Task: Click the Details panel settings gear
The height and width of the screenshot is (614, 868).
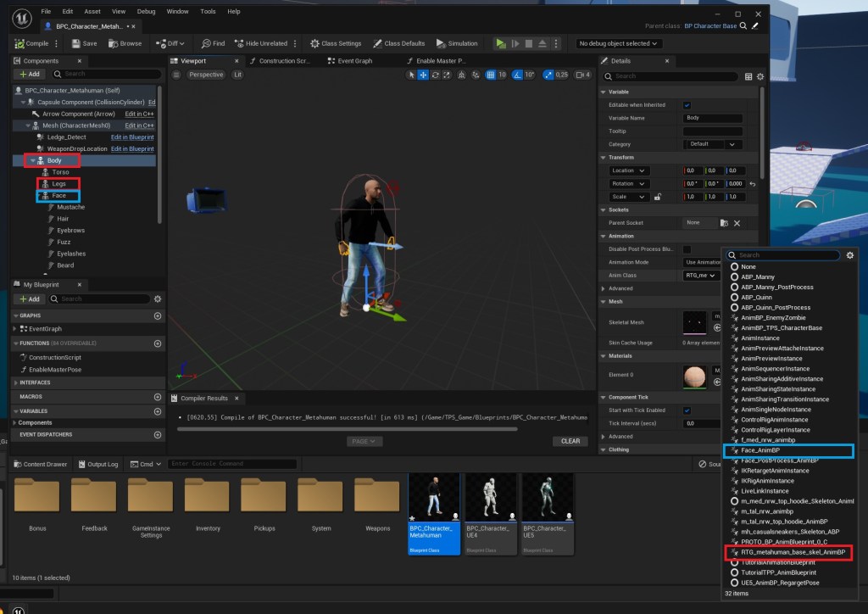Action: 761,76
